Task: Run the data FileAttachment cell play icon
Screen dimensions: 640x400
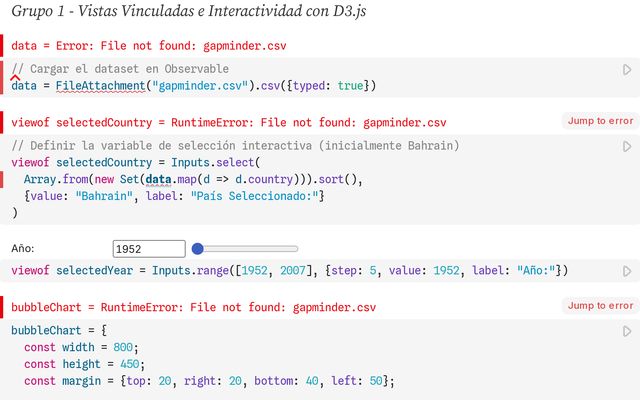Action: [627, 70]
